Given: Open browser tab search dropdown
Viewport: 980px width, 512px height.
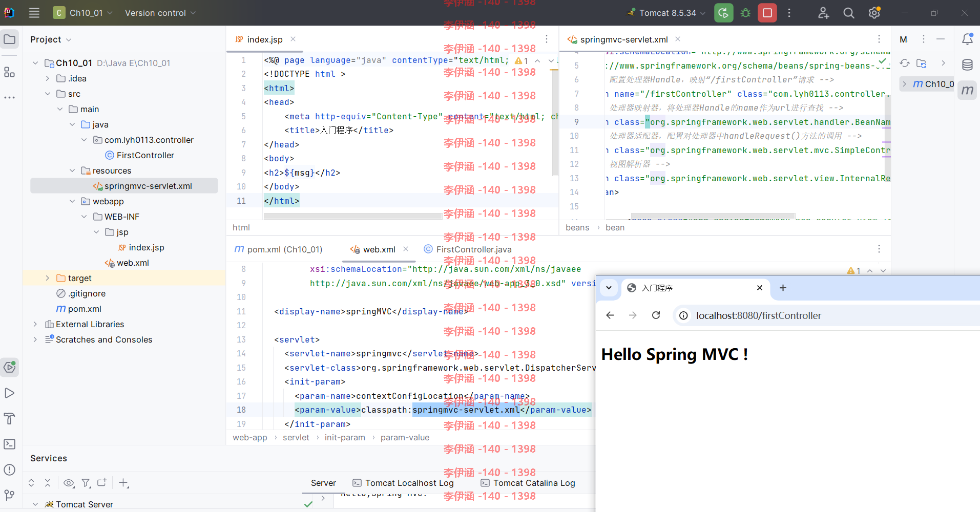Looking at the screenshot, I should [609, 288].
